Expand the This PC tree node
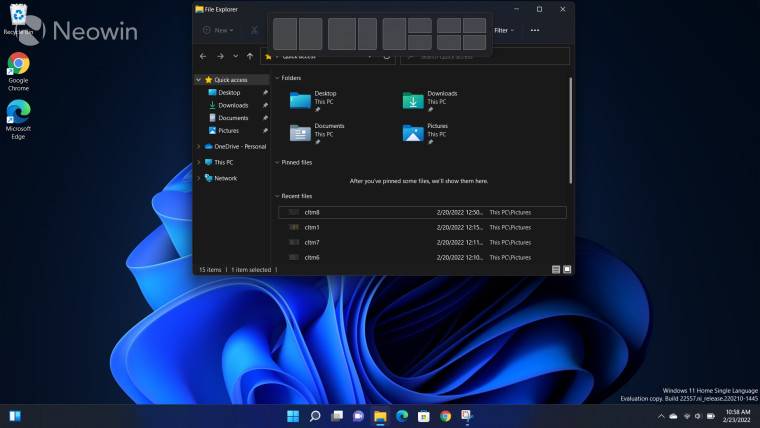760x428 pixels. (x=198, y=162)
